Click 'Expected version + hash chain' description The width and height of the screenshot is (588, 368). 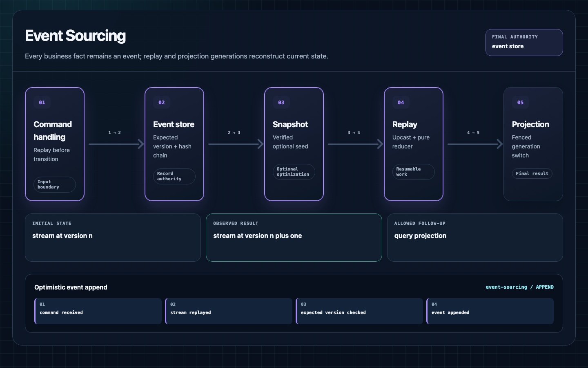tap(172, 146)
